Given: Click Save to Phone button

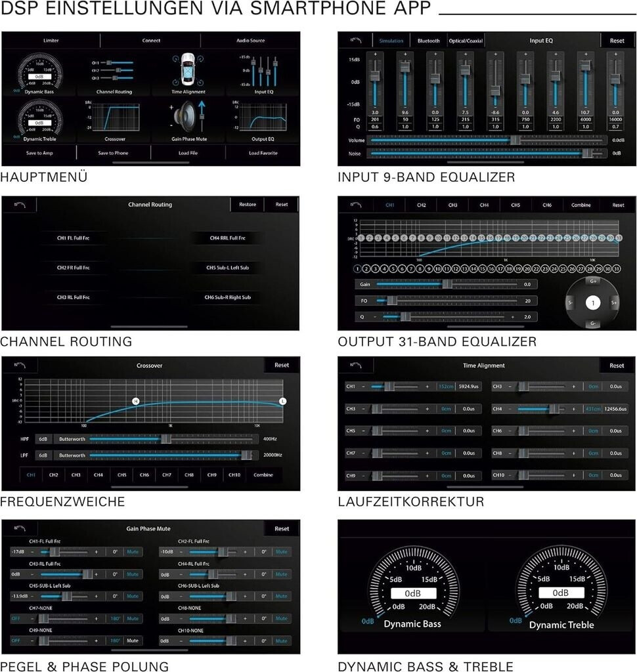Looking at the screenshot, I should [x=114, y=153].
